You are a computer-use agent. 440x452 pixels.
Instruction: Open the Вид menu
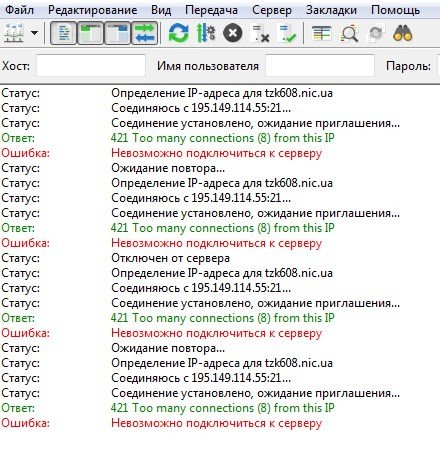[x=161, y=10]
